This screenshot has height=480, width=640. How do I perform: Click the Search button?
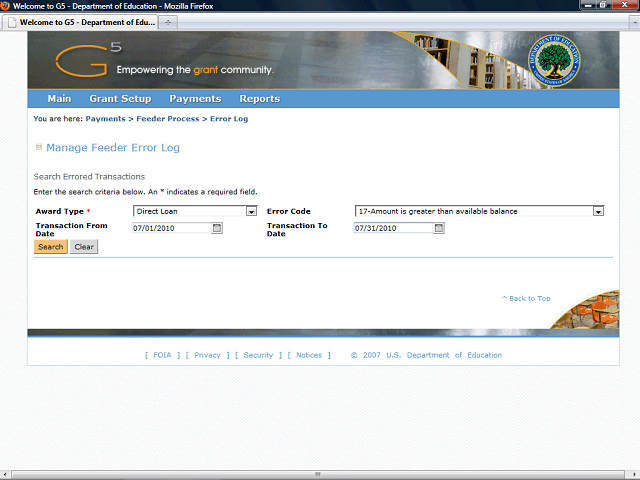[x=51, y=247]
